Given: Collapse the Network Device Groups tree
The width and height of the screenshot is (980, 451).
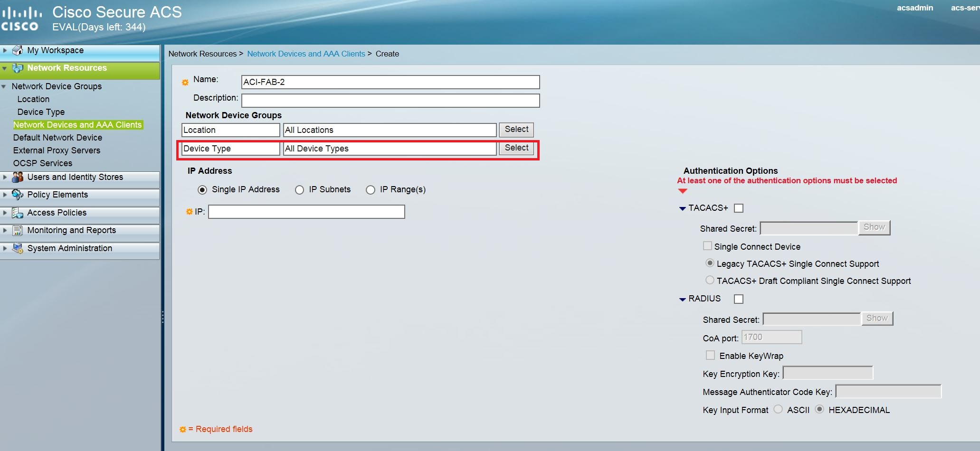Looking at the screenshot, I should point(4,86).
